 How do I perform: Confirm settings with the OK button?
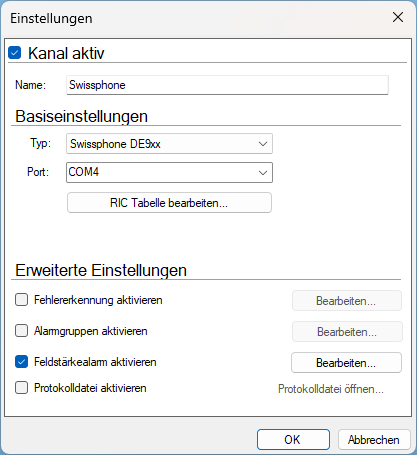tap(293, 440)
